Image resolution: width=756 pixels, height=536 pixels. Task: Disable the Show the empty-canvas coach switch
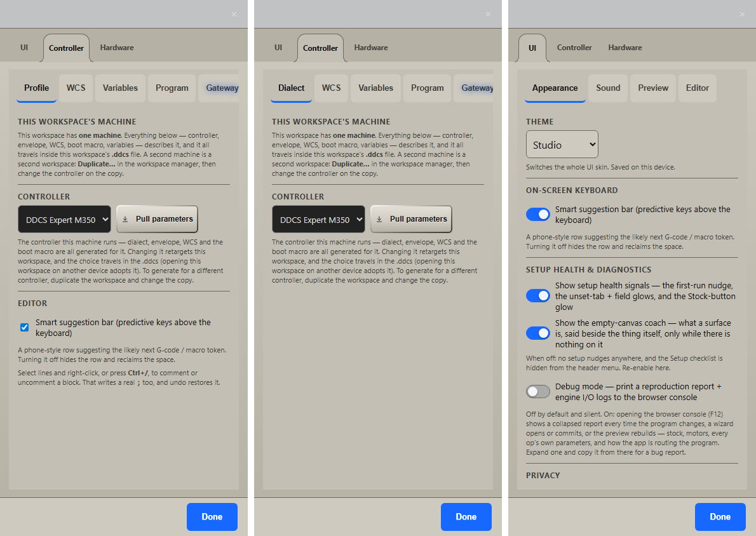coord(538,333)
